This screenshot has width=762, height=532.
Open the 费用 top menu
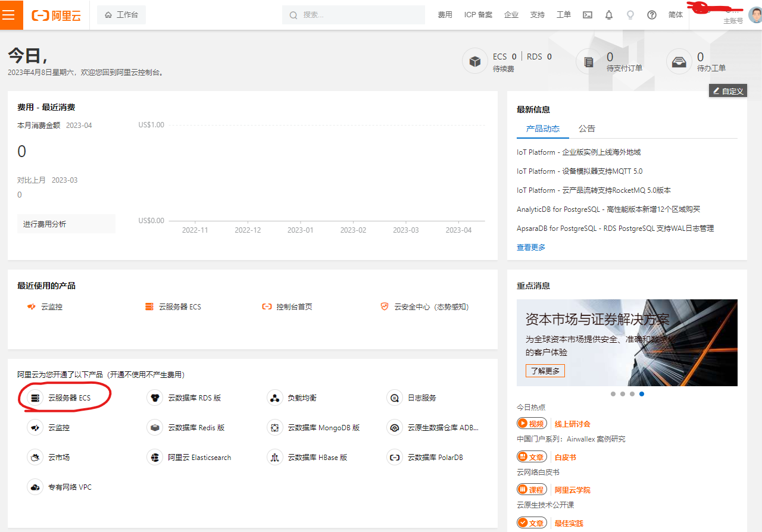(x=445, y=15)
